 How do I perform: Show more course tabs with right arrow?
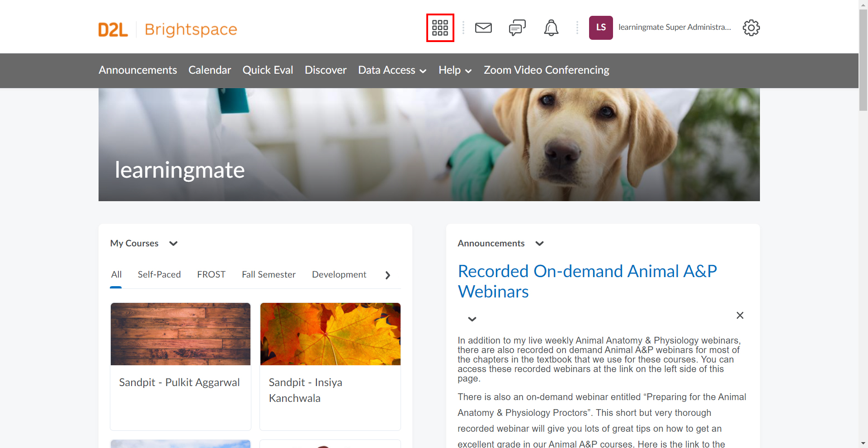[387, 275]
